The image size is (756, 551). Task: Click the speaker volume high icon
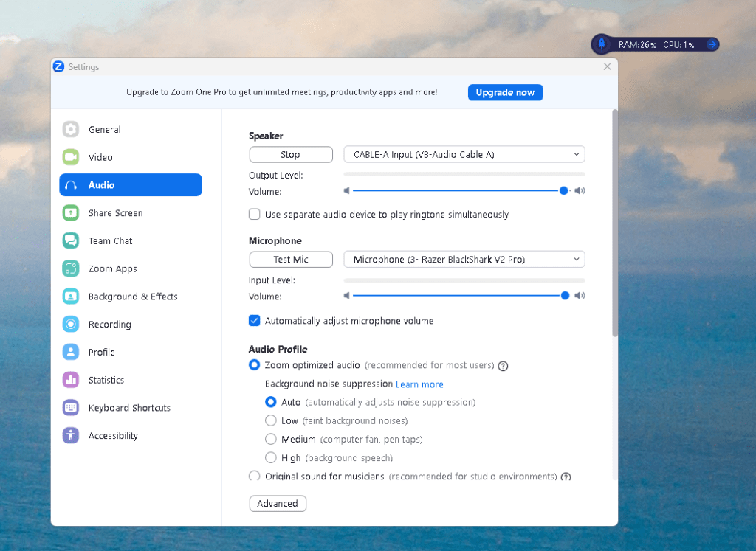click(580, 191)
